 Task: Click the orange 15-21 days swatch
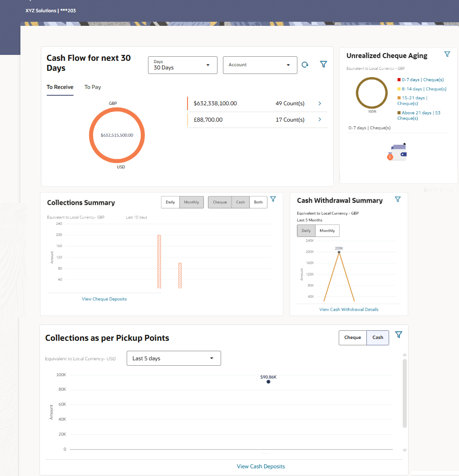[399, 98]
